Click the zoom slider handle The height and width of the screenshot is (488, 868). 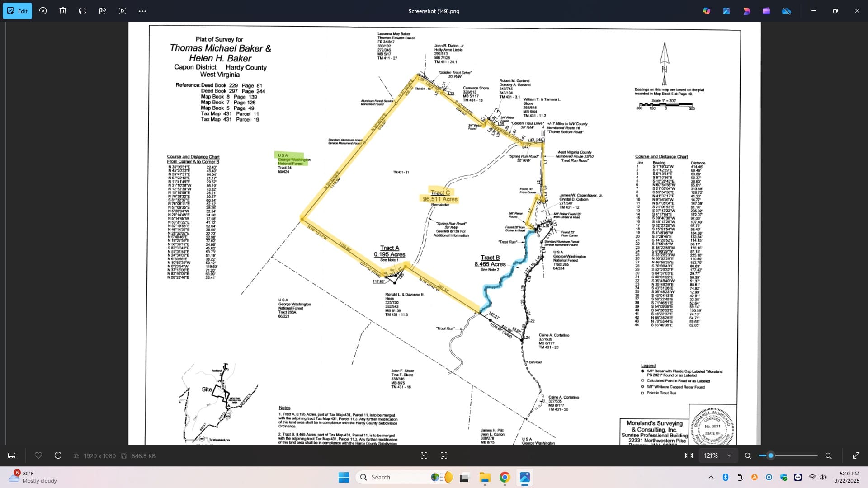771,455
